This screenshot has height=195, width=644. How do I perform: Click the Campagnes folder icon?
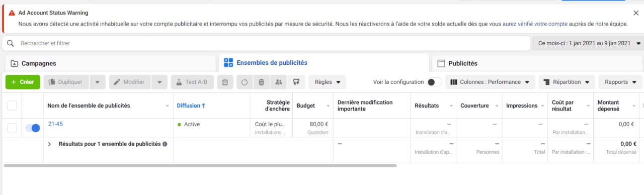click(x=14, y=64)
